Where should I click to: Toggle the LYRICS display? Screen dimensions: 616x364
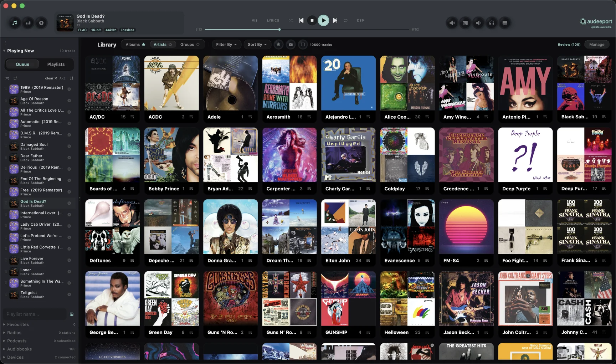coord(273,20)
